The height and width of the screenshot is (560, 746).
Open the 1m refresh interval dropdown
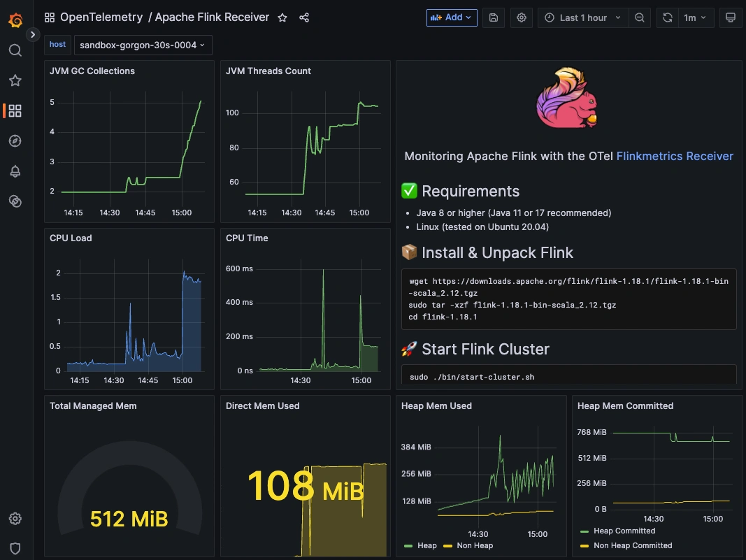point(695,17)
